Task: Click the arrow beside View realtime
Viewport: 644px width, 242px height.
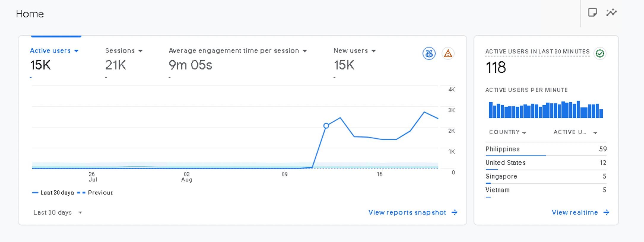Action: (606, 212)
